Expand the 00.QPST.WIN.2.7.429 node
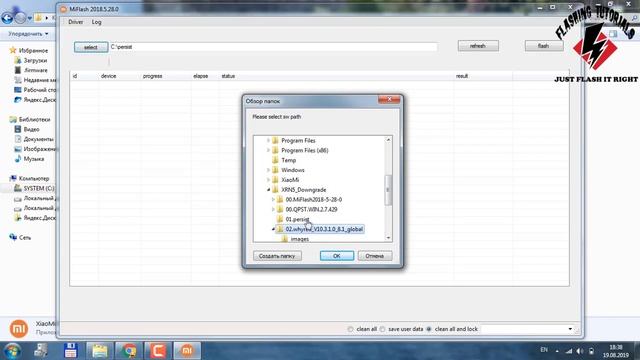The image size is (640, 360). (x=273, y=209)
